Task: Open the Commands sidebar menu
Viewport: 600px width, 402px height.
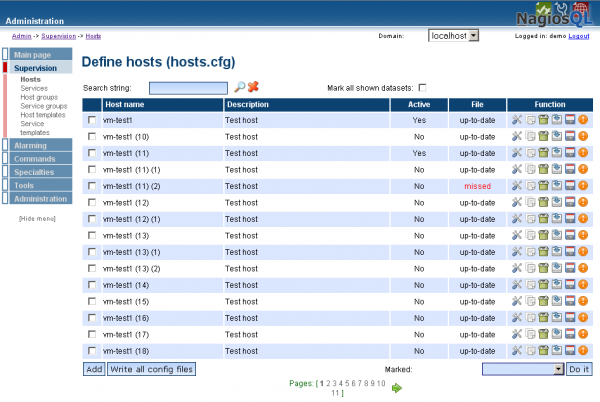Action: 37,159
